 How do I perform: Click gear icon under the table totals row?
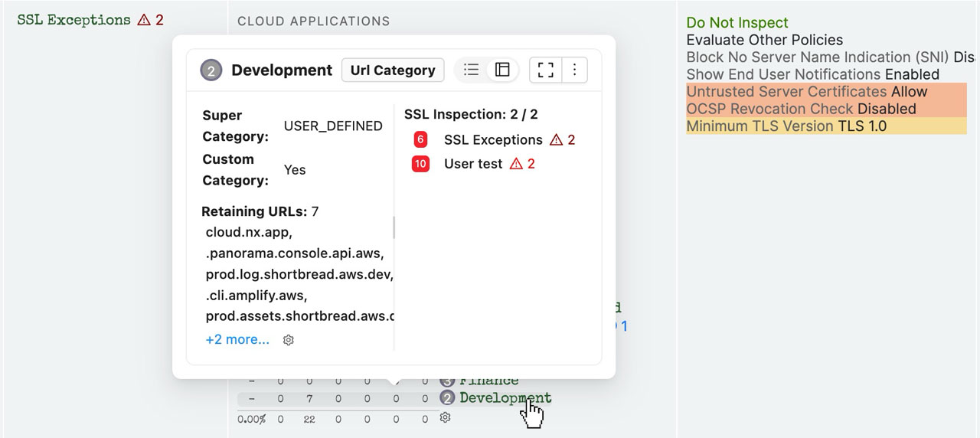tap(446, 417)
